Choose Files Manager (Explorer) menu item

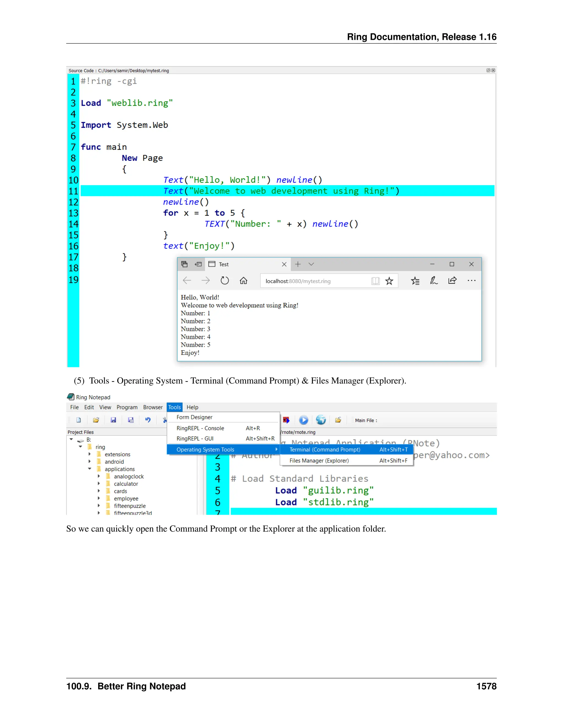(x=319, y=461)
